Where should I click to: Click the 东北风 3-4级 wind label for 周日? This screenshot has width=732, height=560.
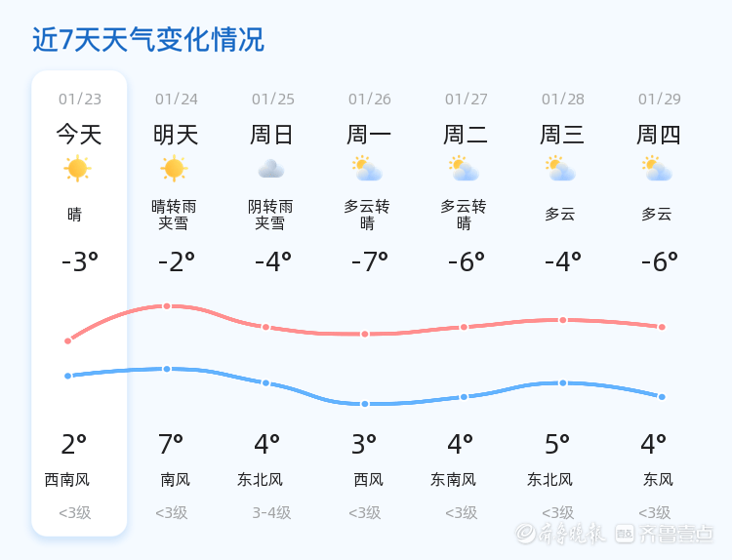(262, 480)
